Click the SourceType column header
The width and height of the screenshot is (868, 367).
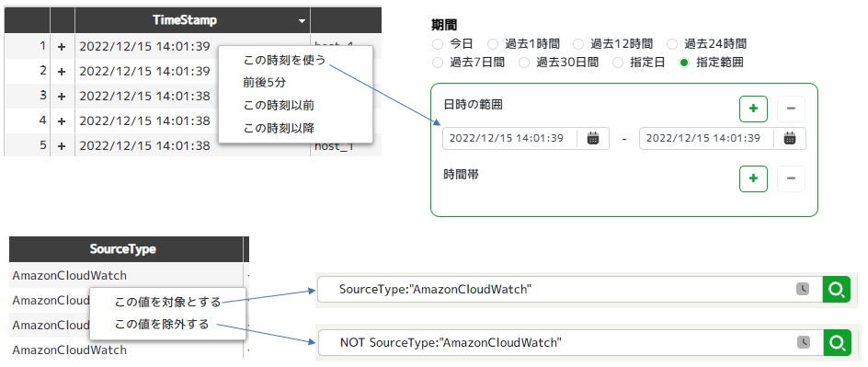coord(123,249)
